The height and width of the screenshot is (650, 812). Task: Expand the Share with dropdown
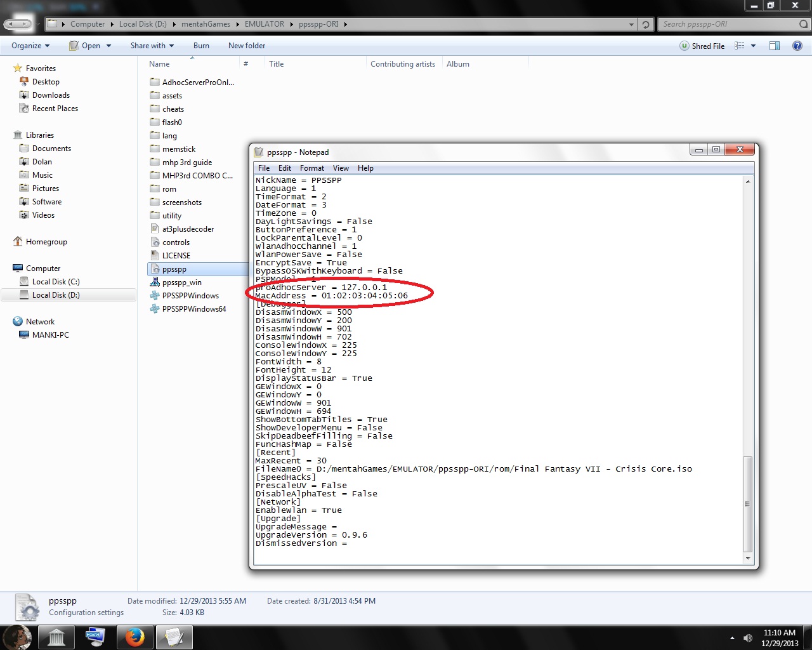pyautogui.click(x=152, y=46)
